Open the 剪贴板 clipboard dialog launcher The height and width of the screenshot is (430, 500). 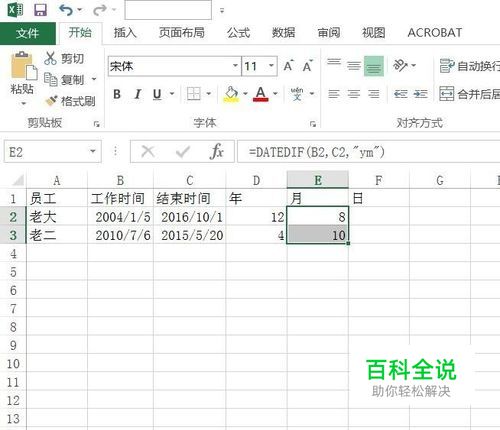97,124
